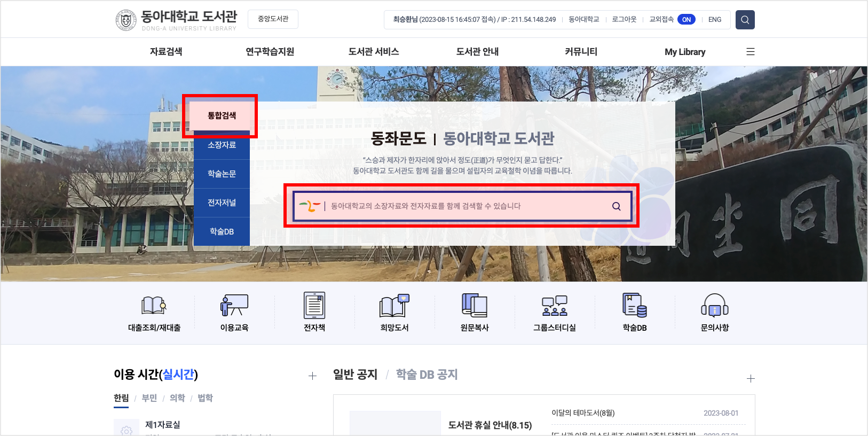This screenshot has height=436, width=868.
Task: Open the 자료검색 main menu
Action: 166,52
